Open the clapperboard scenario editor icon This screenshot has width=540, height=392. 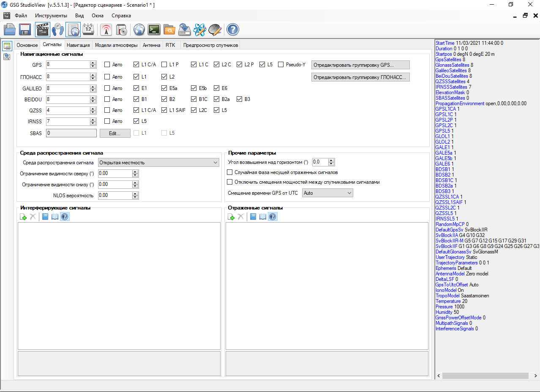click(42, 30)
